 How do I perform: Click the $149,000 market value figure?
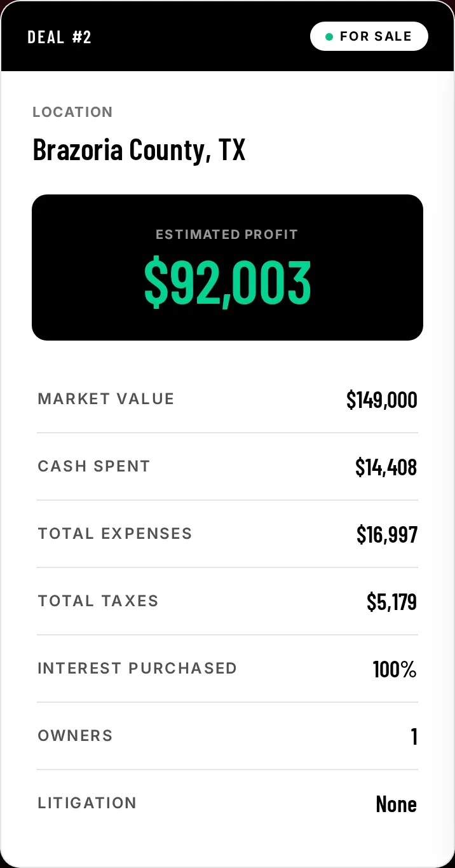click(x=382, y=400)
